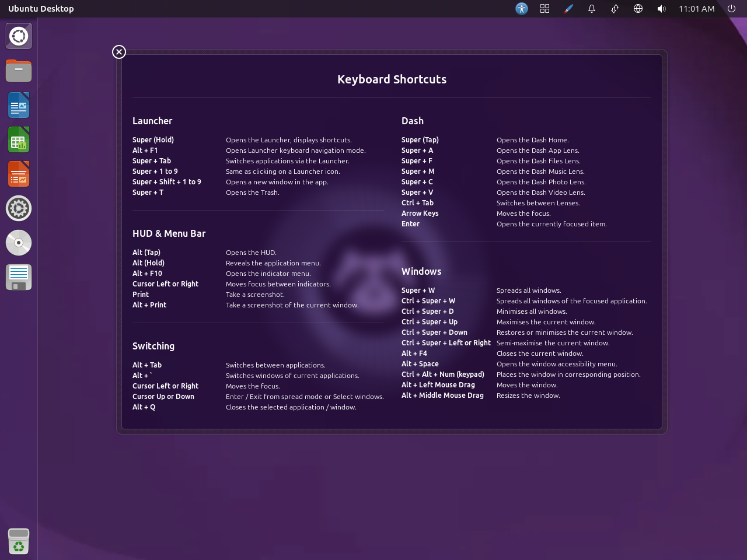This screenshot has width=747, height=560.
Task: Select the Super + 1 to 9 entry
Action: click(155, 171)
